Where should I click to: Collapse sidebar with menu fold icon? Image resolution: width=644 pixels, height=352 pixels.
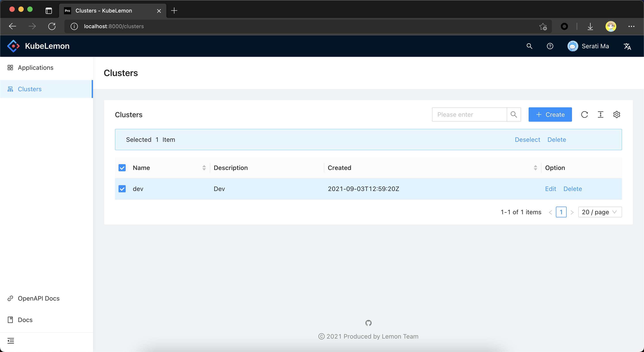pyautogui.click(x=11, y=341)
